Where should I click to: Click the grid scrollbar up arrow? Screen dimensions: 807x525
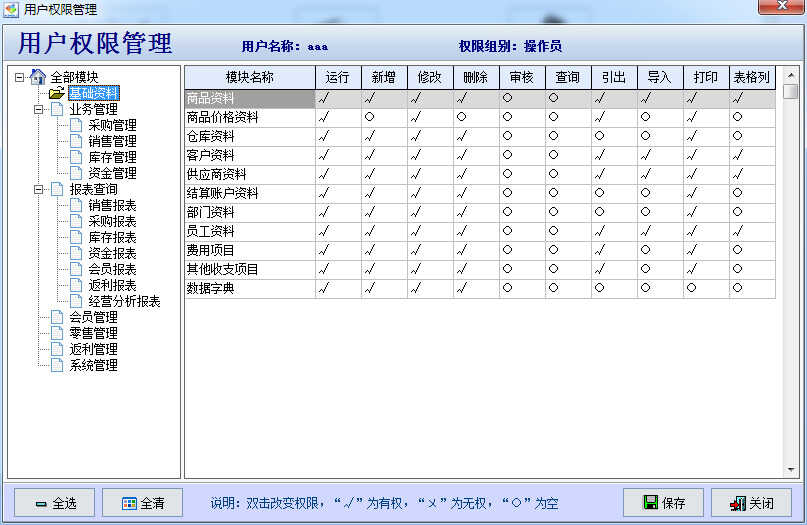point(791,75)
